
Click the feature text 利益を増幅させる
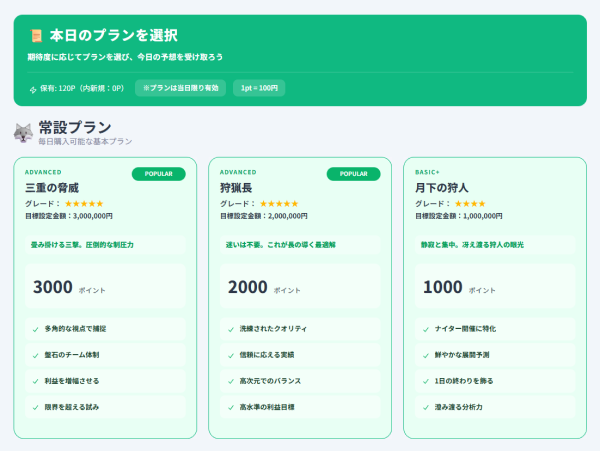point(72,381)
